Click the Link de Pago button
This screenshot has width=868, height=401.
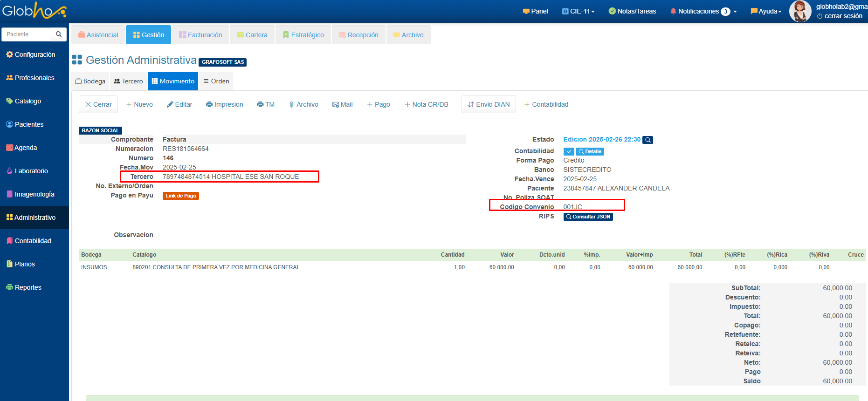(x=181, y=196)
